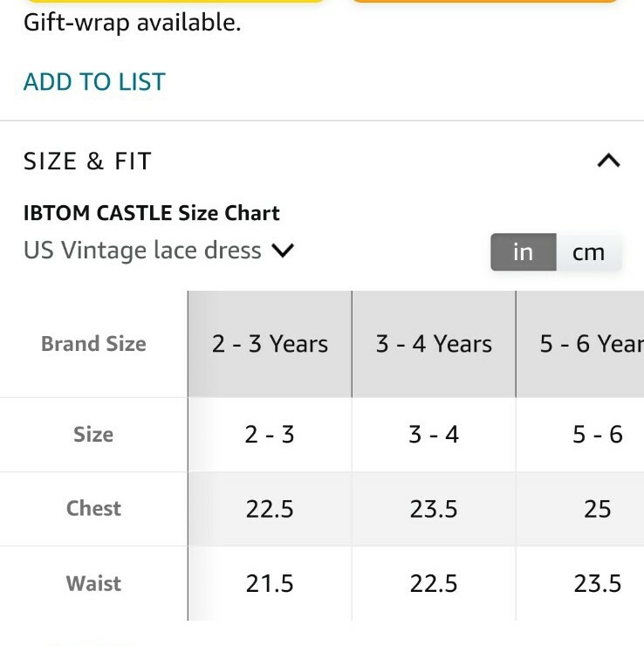Click the US Vintage lace dress label
This screenshot has height=646, width=644.
[x=142, y=250]
